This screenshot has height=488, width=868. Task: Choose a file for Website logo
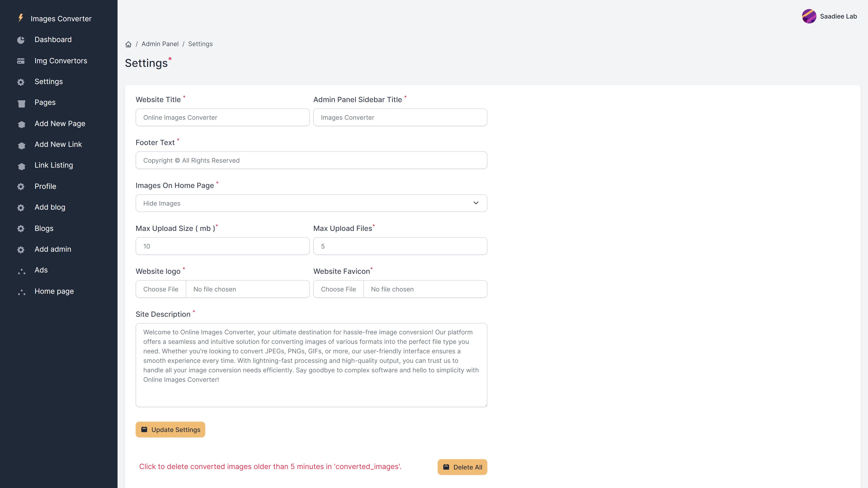click(x=161, y=289)
